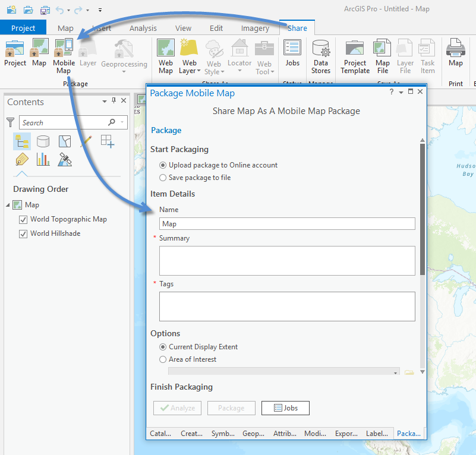Select List By Labeling tag icon
Image resolution: width=476 pixels, height=455 pixels.
click(22, 159)
